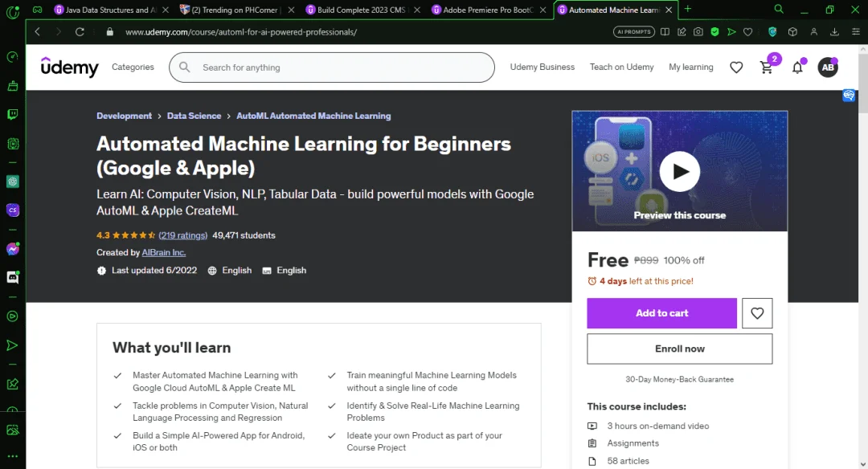
Task: Open the browser profile person icon
Action: [x=813, y=32]
